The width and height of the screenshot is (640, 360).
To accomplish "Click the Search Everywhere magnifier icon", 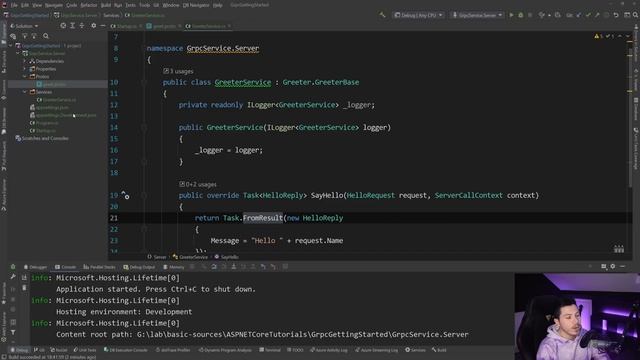I will tap(636, 15).
